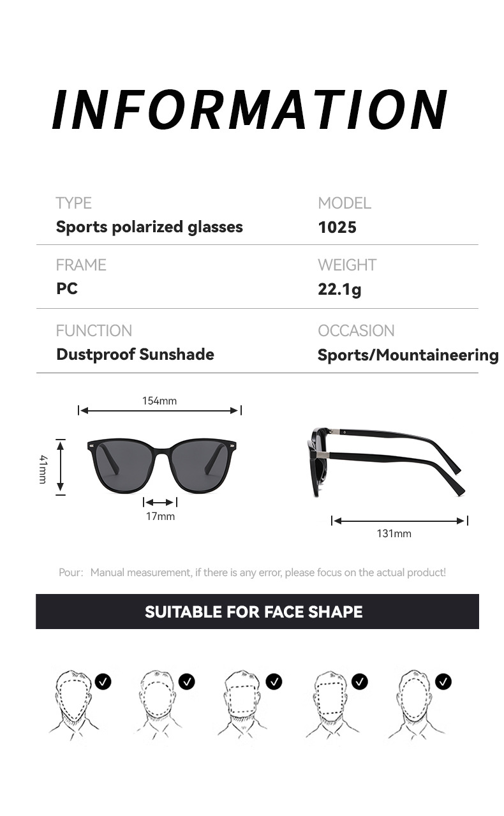Click checkmark beside the rightmost oval face

coord(443,681)
